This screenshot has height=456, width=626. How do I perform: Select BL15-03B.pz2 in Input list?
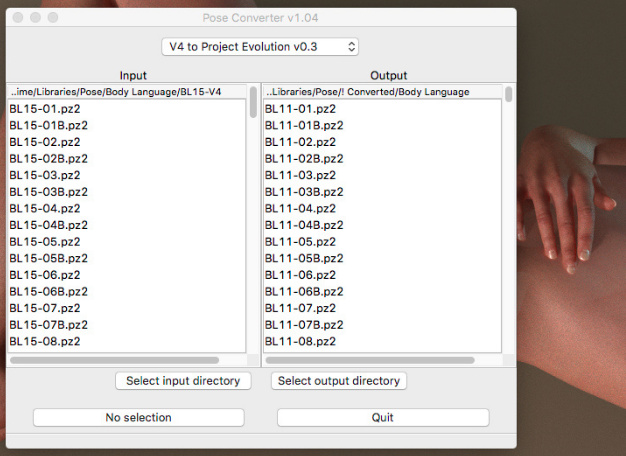(x=49, y=191)
